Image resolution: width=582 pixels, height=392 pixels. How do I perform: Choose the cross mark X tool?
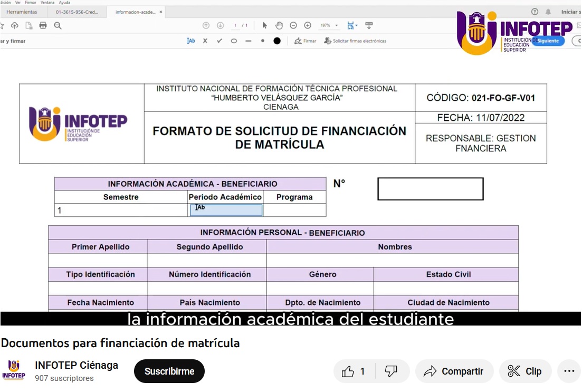[205, 41]
